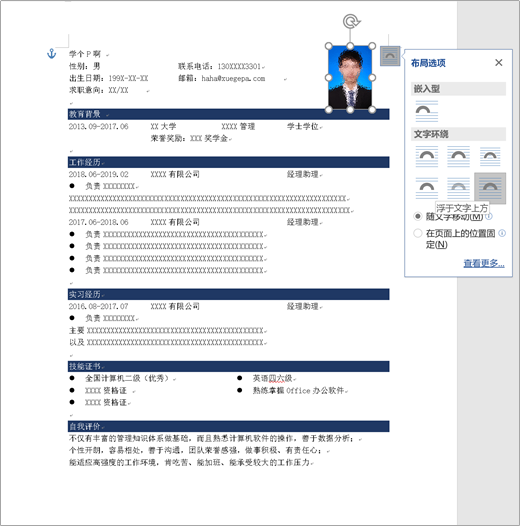Choose the 衬于文字下方 behind-text wrap icon
The image size is (520, 526).
coord(458,188)
